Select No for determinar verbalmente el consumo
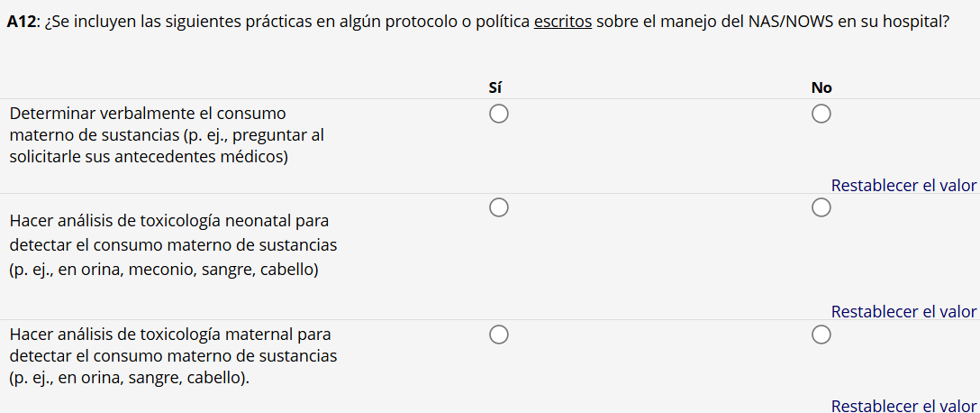 (x=821, y=115)
